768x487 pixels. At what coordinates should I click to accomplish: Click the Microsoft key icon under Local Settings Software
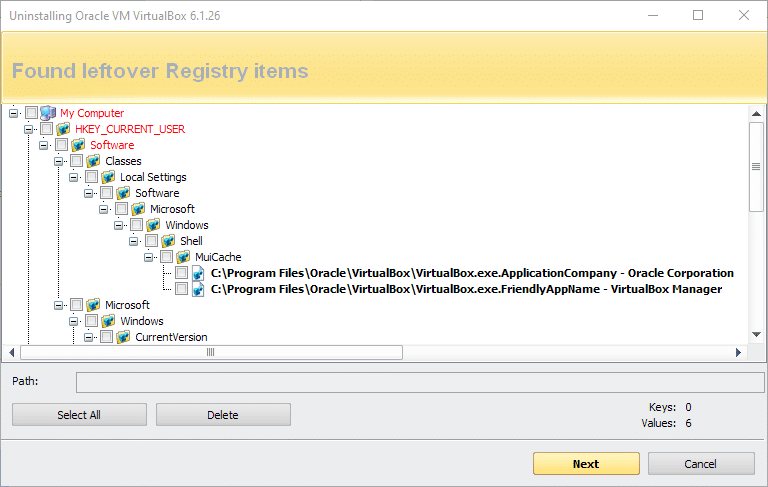[138, 209]
